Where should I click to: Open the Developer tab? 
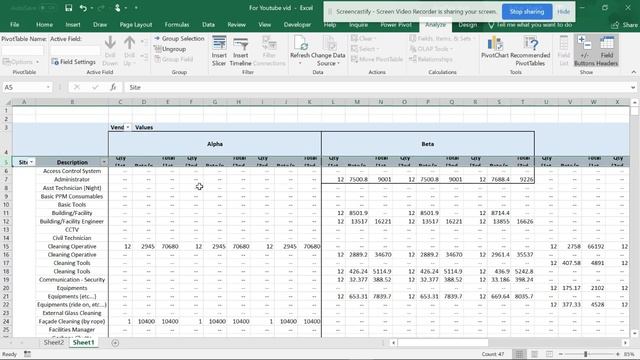297,25
